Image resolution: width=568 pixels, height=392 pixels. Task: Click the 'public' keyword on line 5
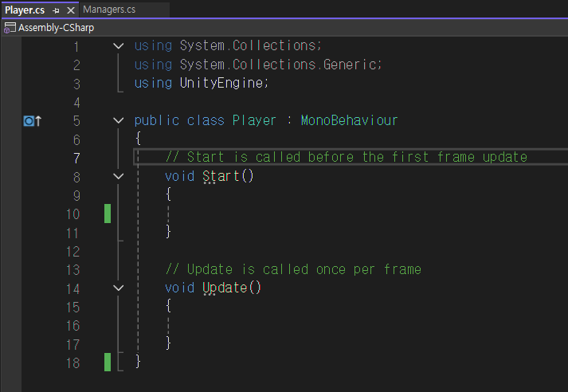point(156,120)
